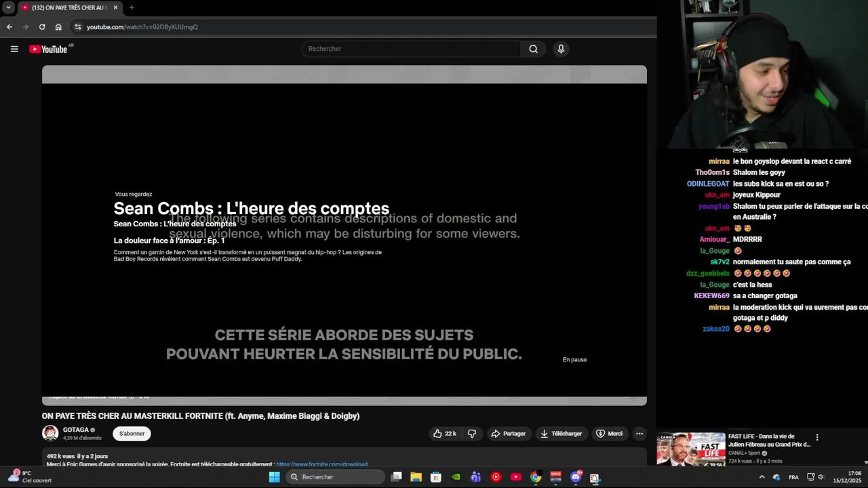Click chat message from ODINLEGOAT

[x=781, y=184]
